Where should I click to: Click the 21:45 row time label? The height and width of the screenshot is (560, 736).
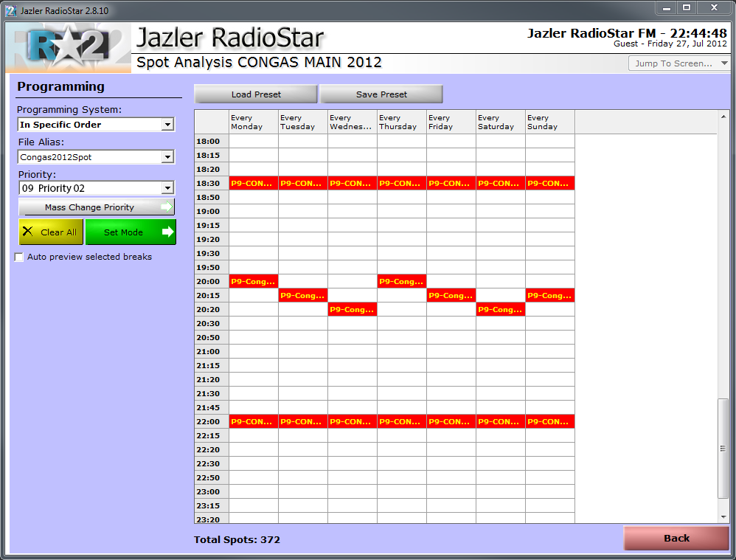(x=208, y=407)
